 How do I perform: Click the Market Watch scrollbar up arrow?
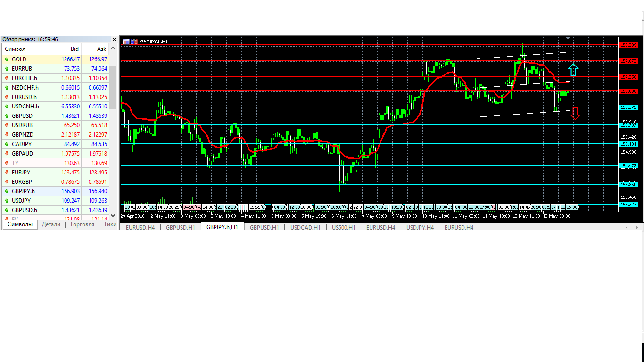coord(113,48)
